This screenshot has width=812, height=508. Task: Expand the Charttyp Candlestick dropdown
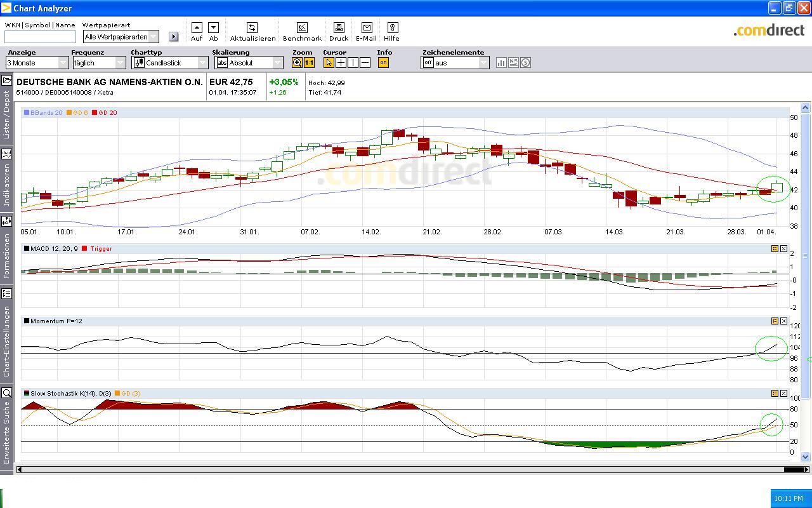tap(202, 63)
